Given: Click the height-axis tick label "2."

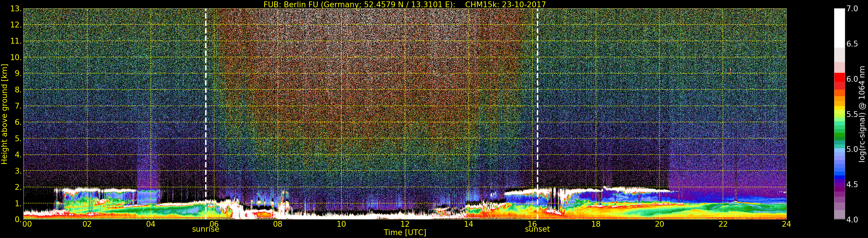Looking at the screenshot, I should tap(18, 187).
